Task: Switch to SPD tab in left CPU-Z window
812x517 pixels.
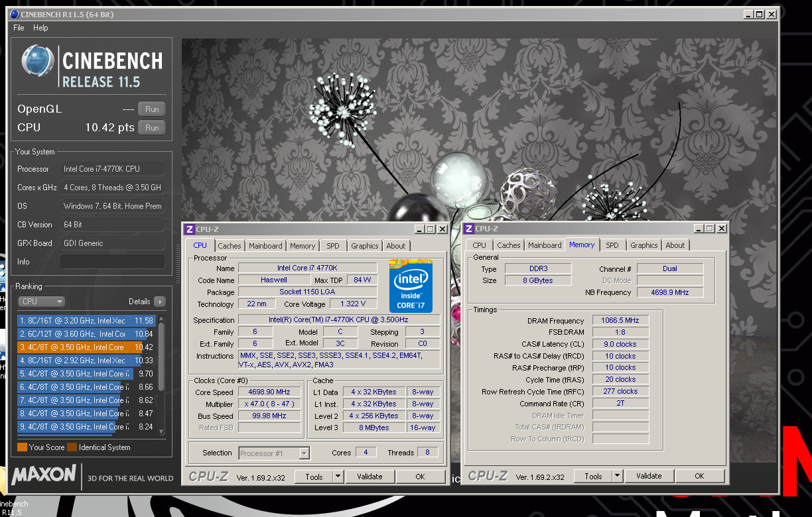Action: click(333, 246)
